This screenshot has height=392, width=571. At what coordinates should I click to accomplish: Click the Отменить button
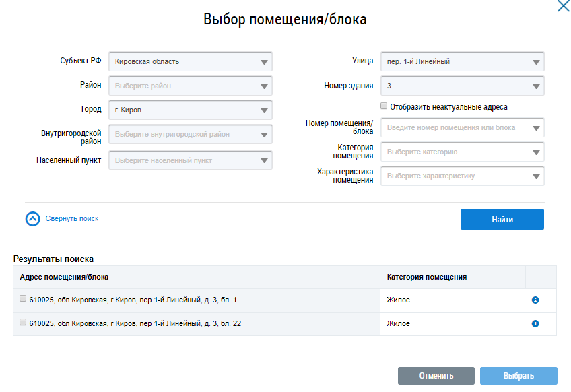point(436,376)
